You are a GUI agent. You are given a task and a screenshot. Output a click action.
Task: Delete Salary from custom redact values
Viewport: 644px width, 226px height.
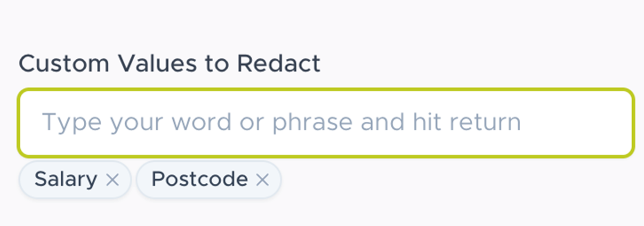[112, 179]
